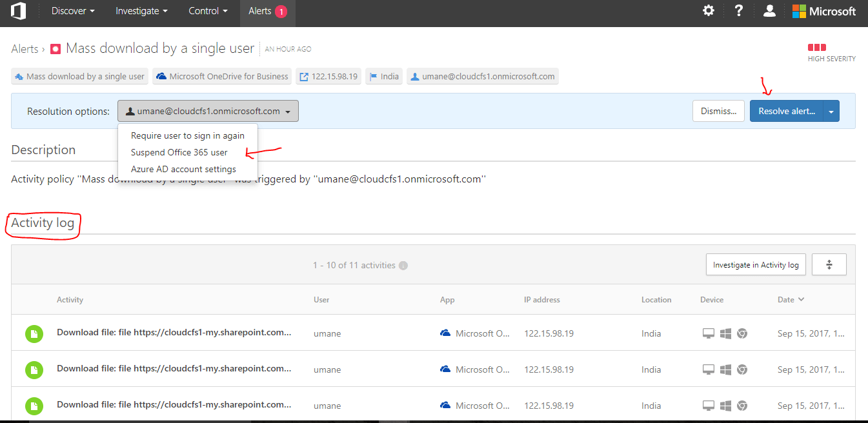Click third row's OneDrive cloud icon

[445, 406]
